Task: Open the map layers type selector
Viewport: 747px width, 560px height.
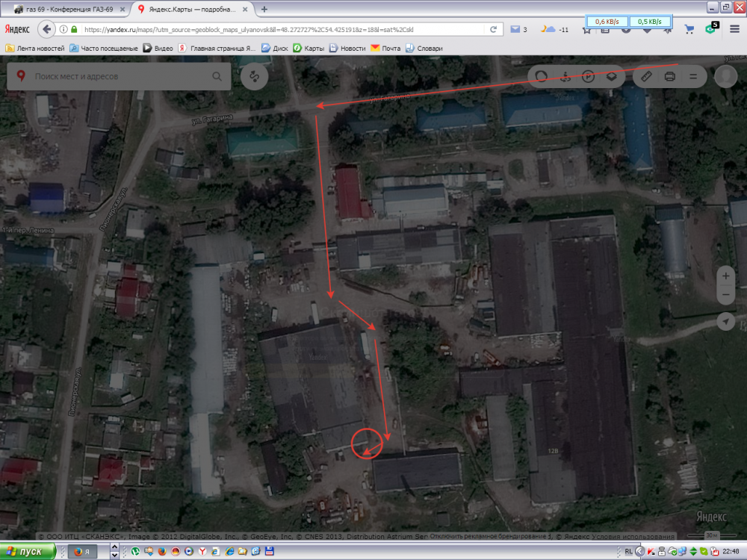Action: (611, 76)
